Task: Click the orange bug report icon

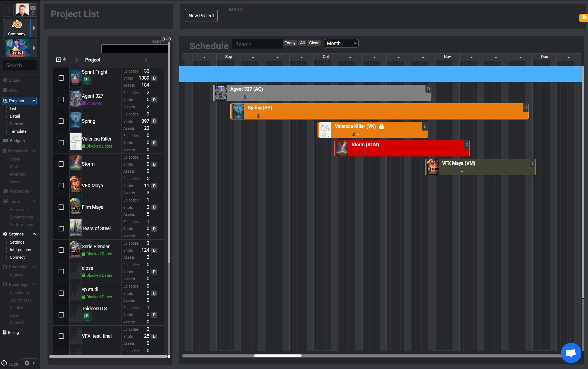Action: [584, 18]
